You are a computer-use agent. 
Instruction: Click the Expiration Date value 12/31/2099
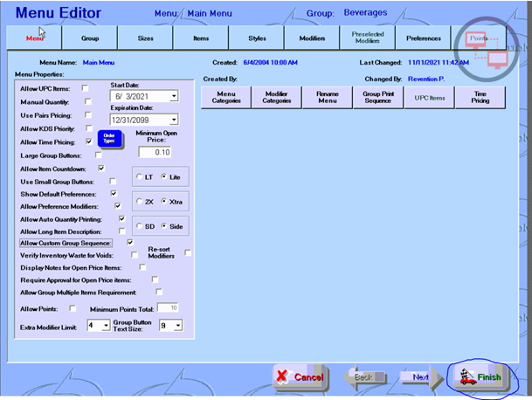point(130,121)
